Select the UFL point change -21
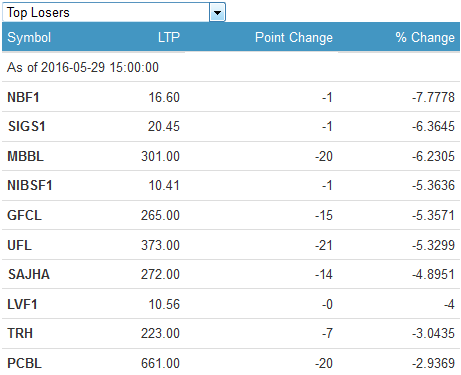461x375 pixels. click(x=324, y=245)
